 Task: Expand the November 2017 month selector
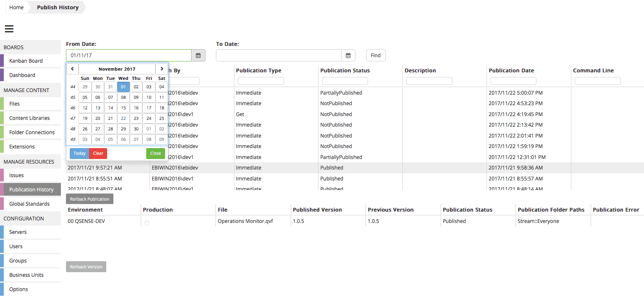117,69
